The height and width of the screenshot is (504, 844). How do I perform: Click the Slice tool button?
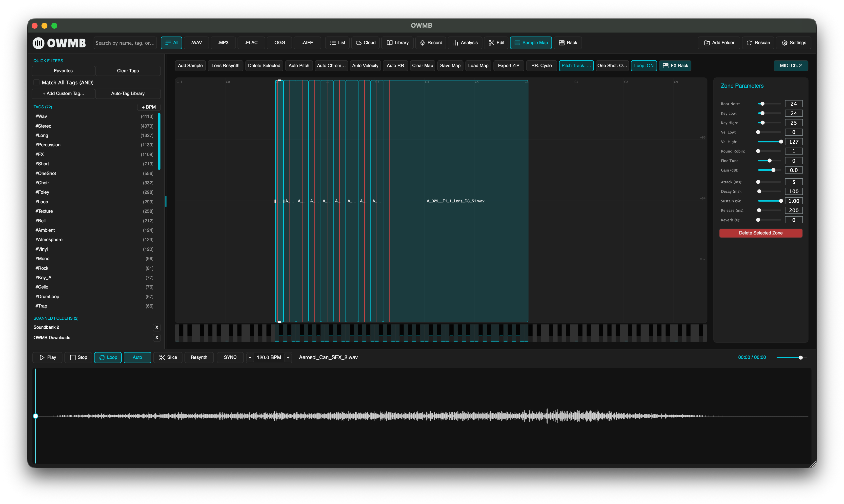[x=168, y=357]
